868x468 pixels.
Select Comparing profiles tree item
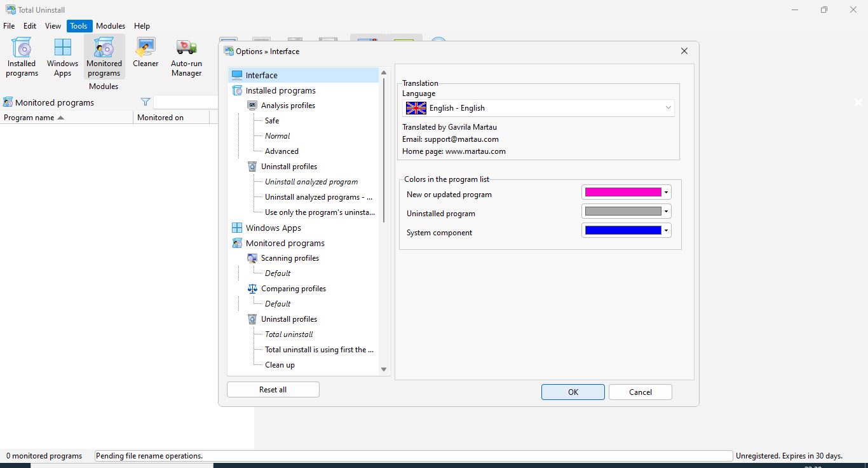tap(294, 289)
